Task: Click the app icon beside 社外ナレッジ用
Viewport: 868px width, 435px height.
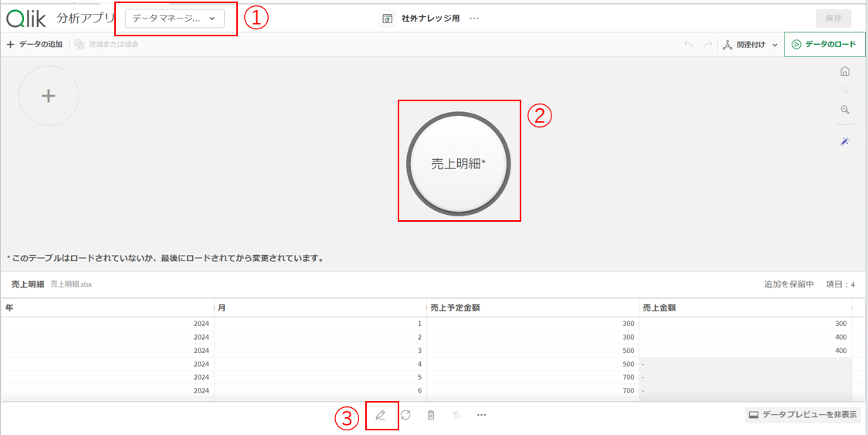Action: click(388, 19)
